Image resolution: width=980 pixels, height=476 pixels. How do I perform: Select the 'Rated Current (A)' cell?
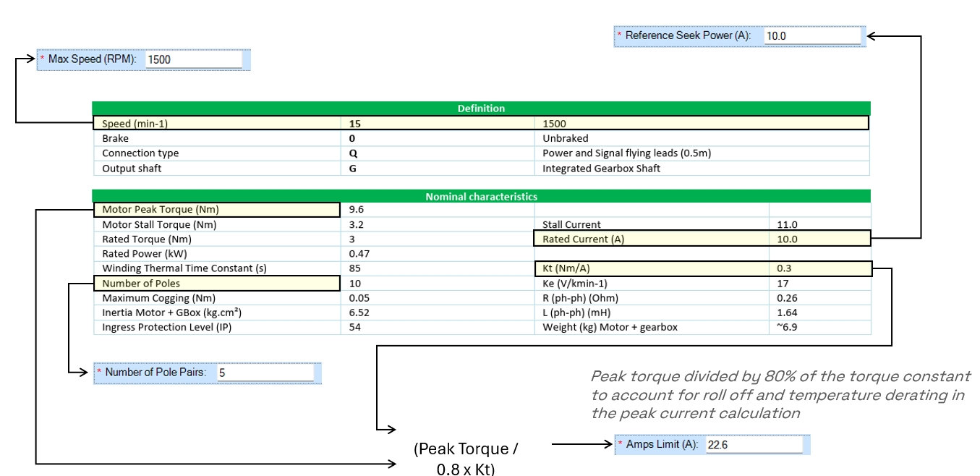(651, 239)
